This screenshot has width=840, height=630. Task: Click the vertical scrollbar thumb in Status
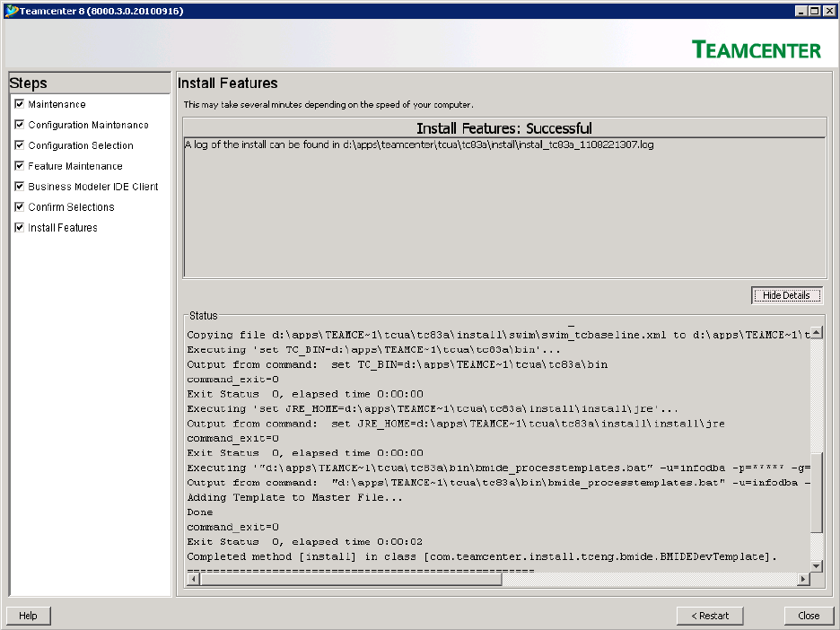point(816,493)
